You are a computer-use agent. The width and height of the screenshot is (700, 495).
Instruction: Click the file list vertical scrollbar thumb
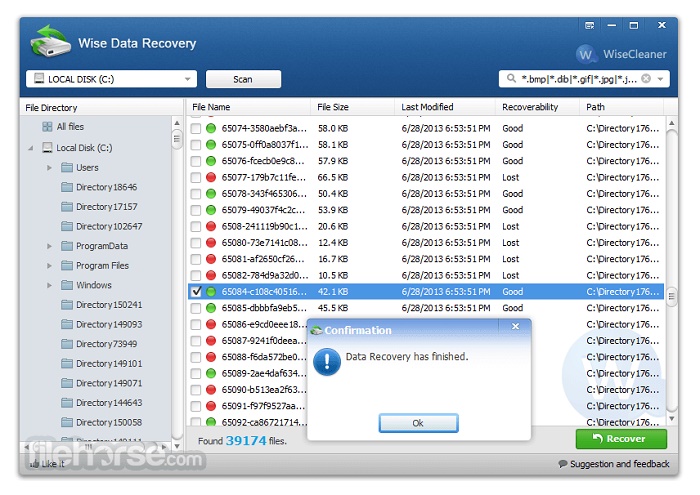click(x=671, y=295)
